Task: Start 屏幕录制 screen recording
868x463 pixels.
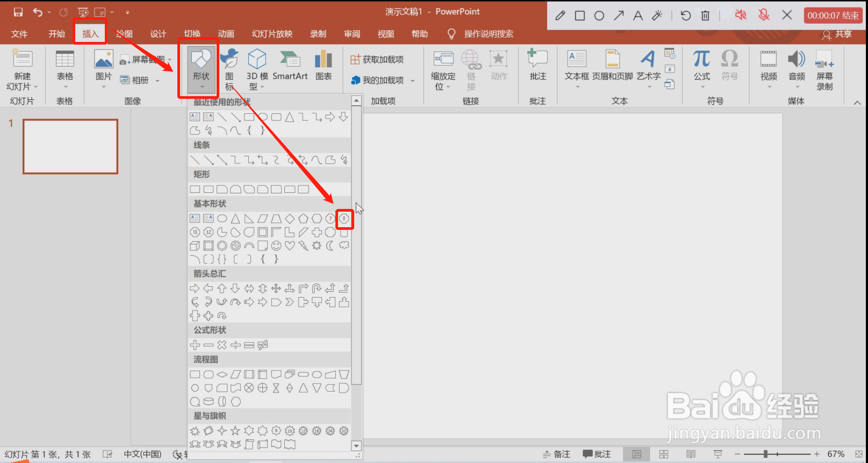Action: pos(824,70)
